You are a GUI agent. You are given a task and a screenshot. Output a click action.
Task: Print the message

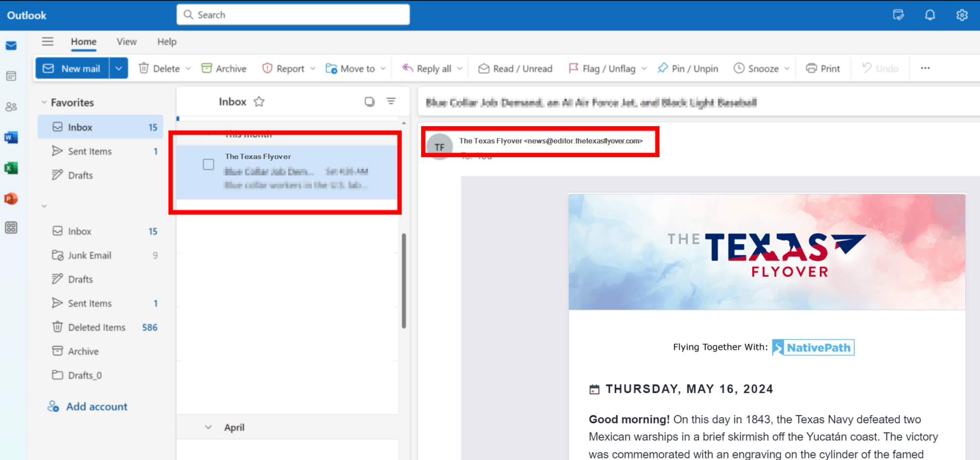point(823,68)
